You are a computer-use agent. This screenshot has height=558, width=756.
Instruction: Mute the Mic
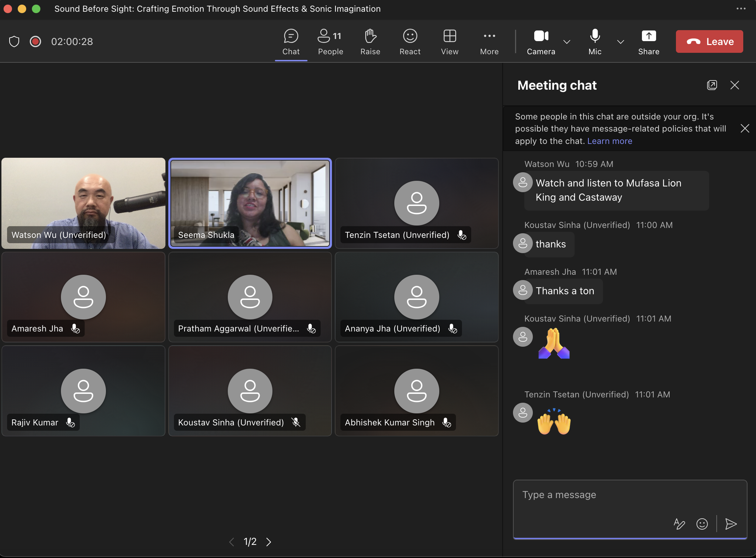(595, 42)
